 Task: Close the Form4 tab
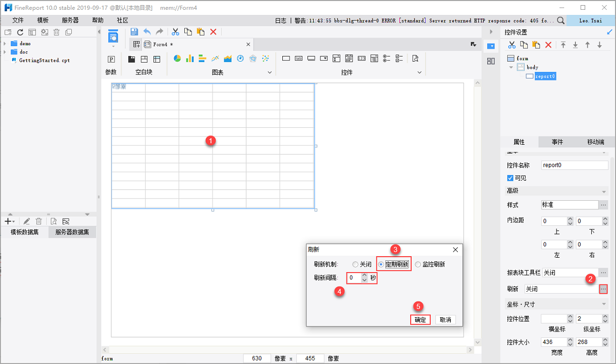pos(247,44)
